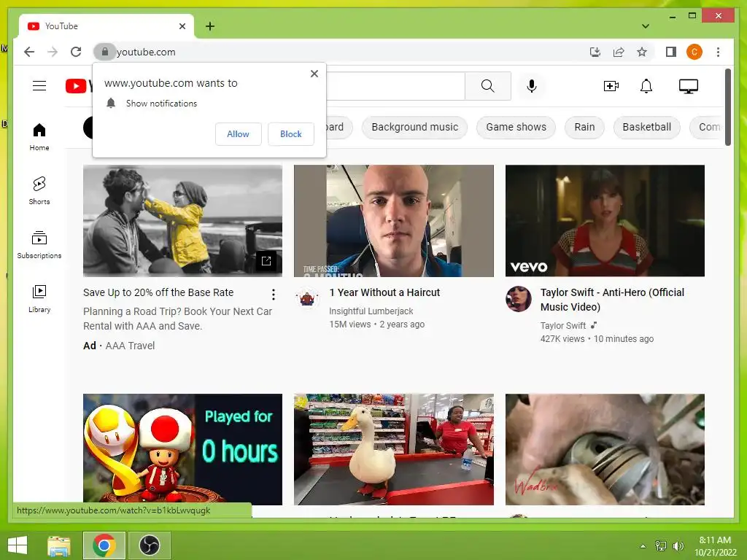Open Library in sidebar
Image resolution: width=747 pixels, height=560 pixels.
(x=39, y=298)
